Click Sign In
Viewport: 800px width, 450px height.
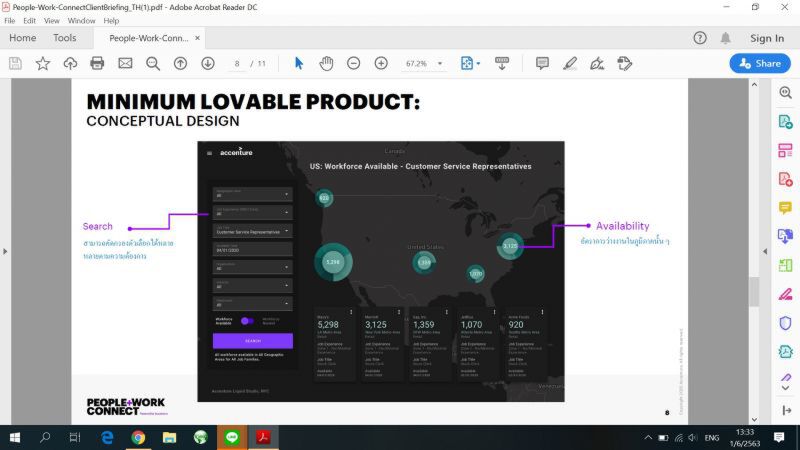(x=767, y=38)
